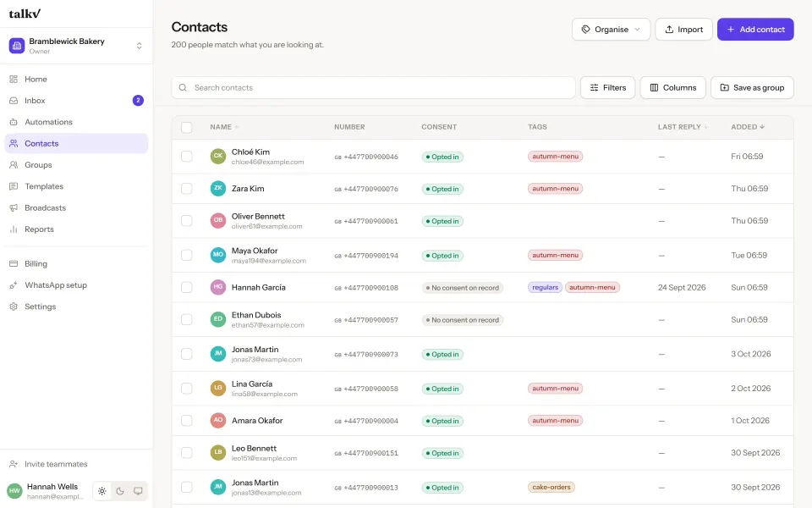Click the WhatsApp setup plug icon
812x508 pixels.
[14, 285]
